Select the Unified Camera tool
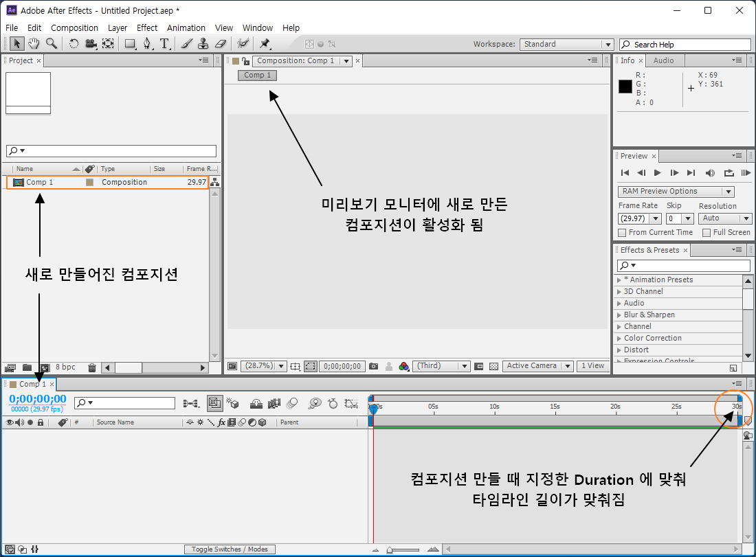The width and height of the screenshot is (756, 557). click(91, 44)
